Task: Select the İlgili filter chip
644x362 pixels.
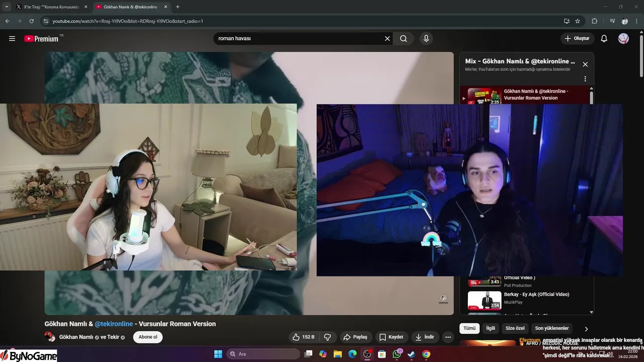Action: click(491, 328)
